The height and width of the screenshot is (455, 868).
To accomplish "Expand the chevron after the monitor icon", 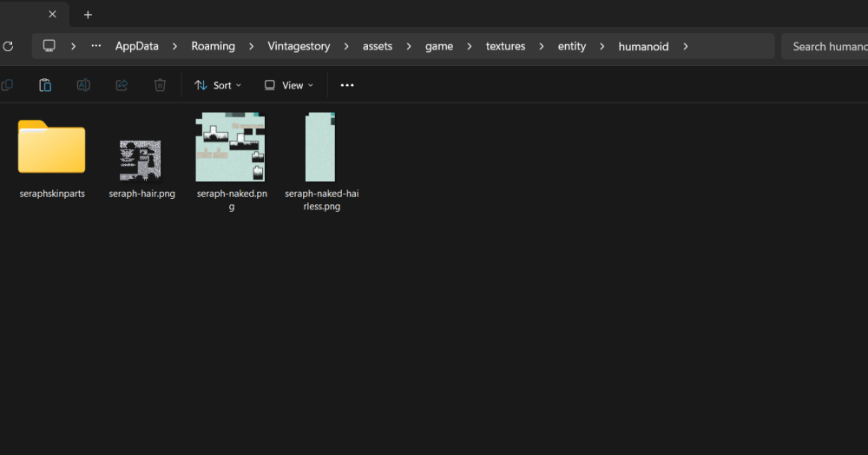I will [73, 47].
